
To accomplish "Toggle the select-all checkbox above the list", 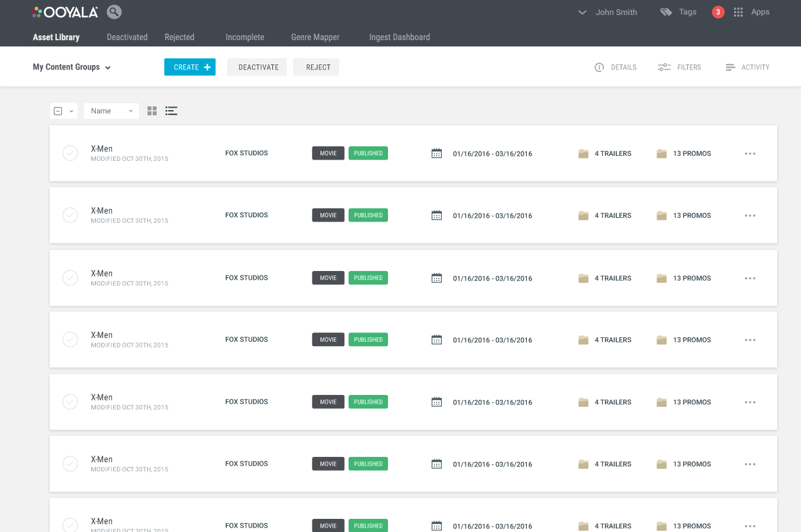I will pos(58,111).
